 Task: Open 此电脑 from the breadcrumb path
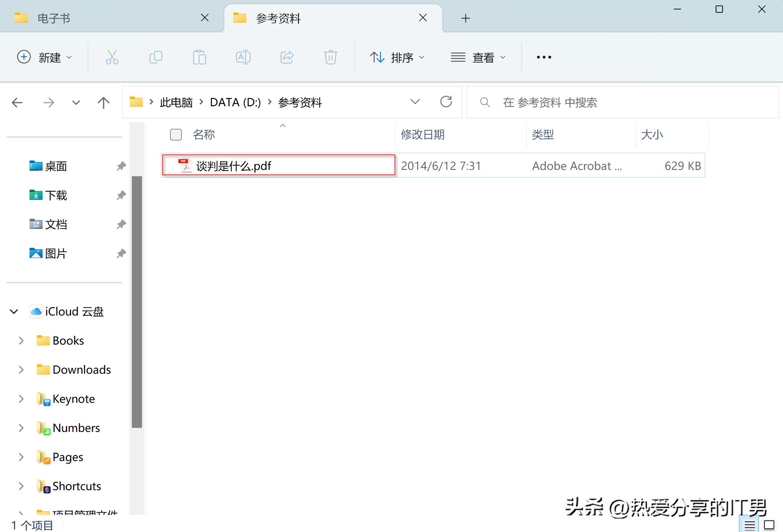[176, 102]
